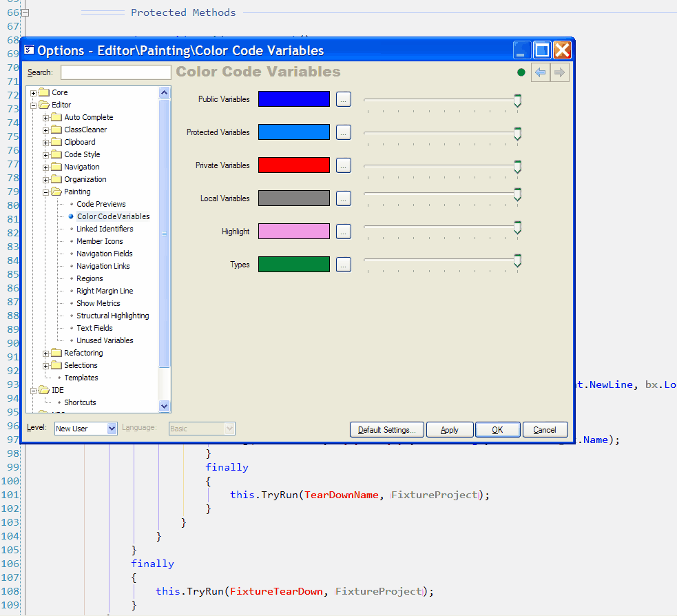This screenshot has height=616, width=677.
Task: Click ellipsis button beside Highlight color
Action: pyautogui.click(x=344, y=232)
